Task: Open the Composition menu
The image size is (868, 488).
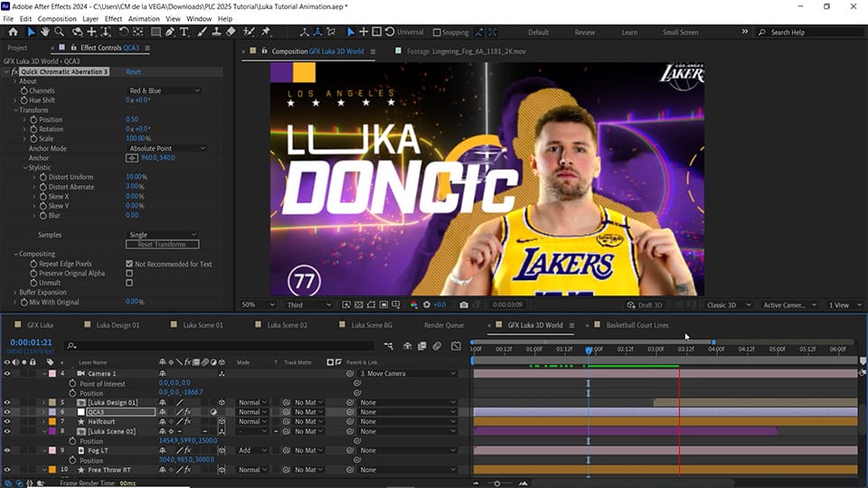Action: click(57, 19)
